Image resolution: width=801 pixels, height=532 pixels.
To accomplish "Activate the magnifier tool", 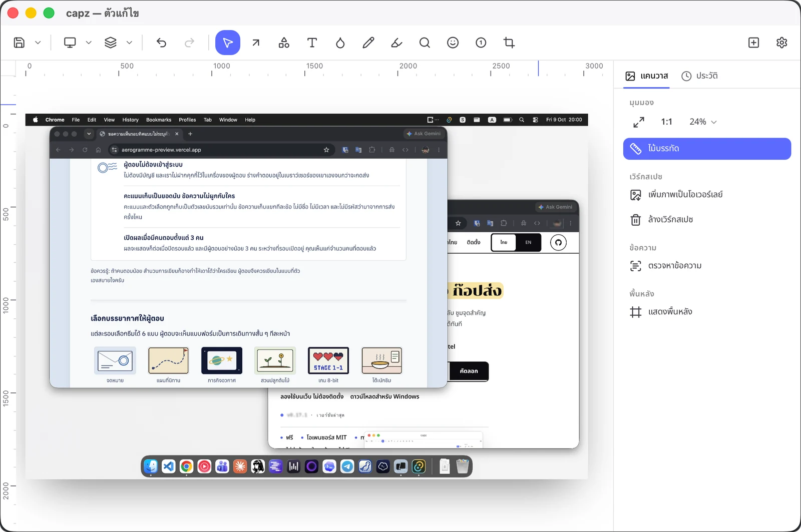I will point(425,43).
